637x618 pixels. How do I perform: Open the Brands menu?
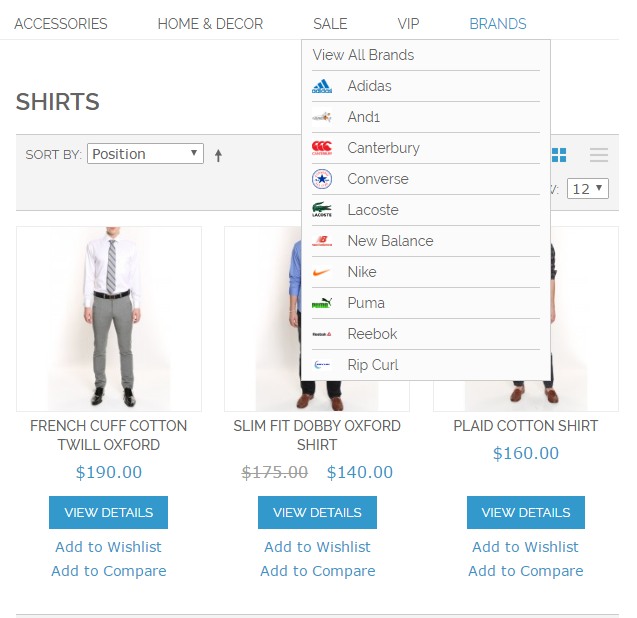498,24
